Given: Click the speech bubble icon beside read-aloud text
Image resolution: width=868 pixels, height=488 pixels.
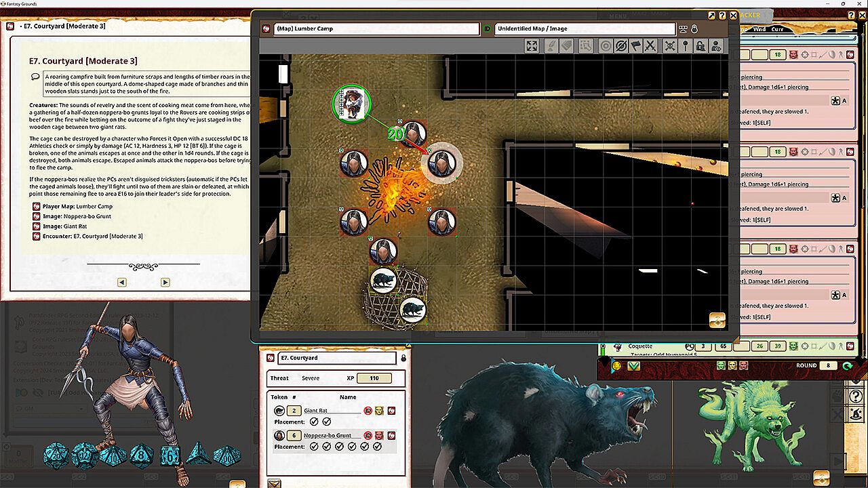Looking at the screenshot, I should click(x=35, y=77).
